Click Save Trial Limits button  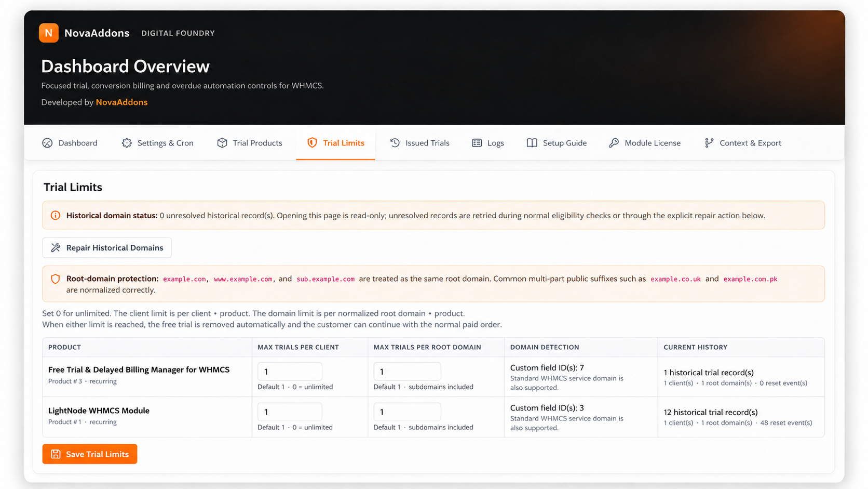[90, 454]
